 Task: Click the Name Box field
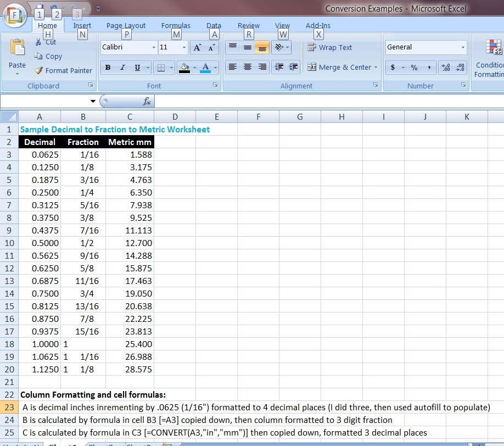coord(45,101)
